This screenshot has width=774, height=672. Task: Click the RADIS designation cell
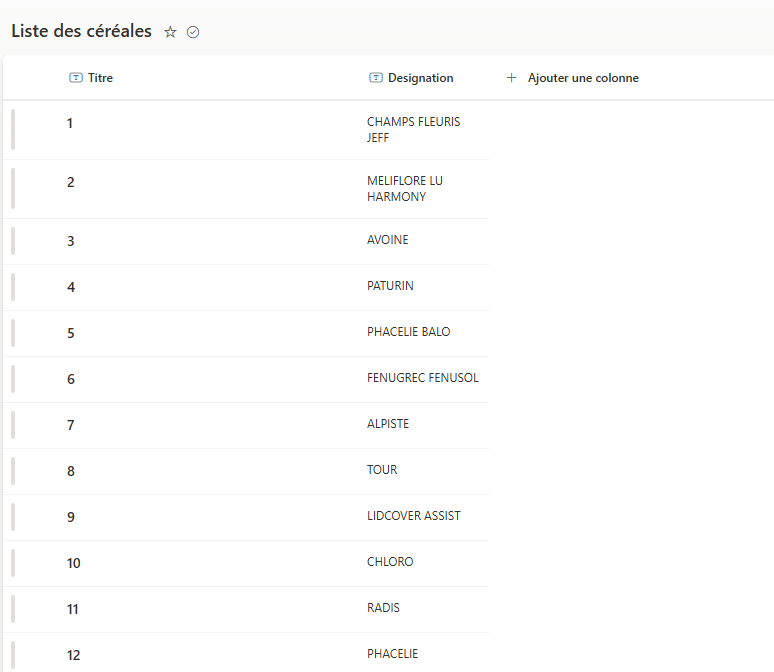click(x=383, y=608)
